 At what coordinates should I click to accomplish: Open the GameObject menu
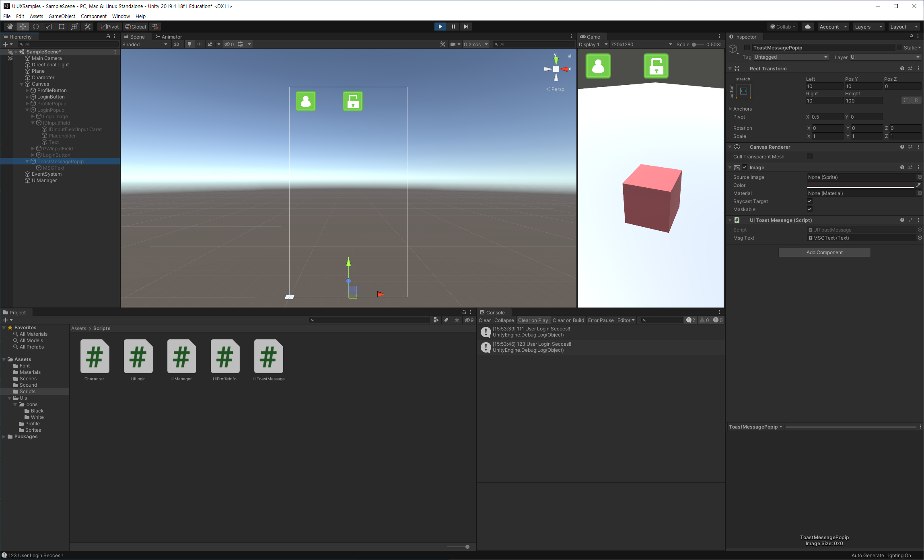coord(62,16)
